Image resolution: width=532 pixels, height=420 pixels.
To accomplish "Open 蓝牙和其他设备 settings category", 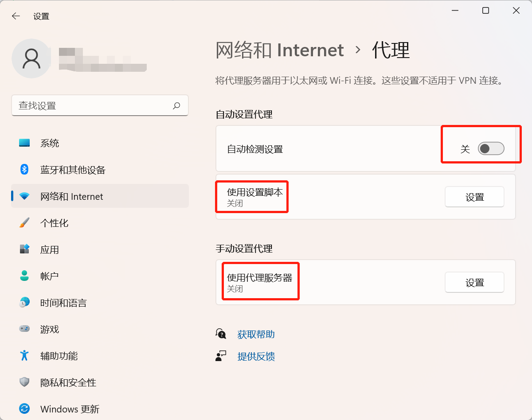I will tap(100, 170).
